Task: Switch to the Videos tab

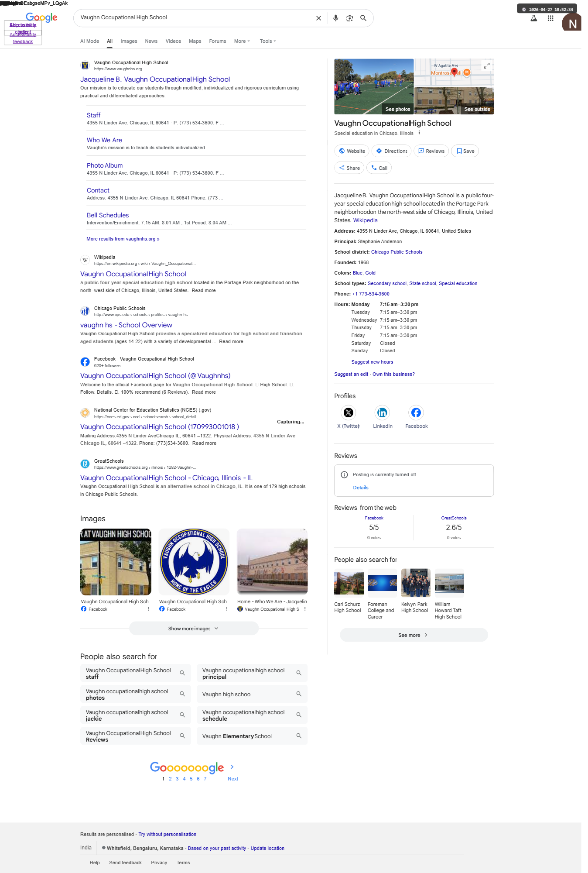Action: pos(173,41)
